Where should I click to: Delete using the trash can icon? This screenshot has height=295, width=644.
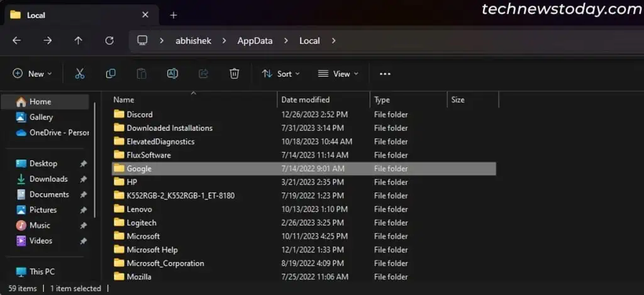point(234,74)
